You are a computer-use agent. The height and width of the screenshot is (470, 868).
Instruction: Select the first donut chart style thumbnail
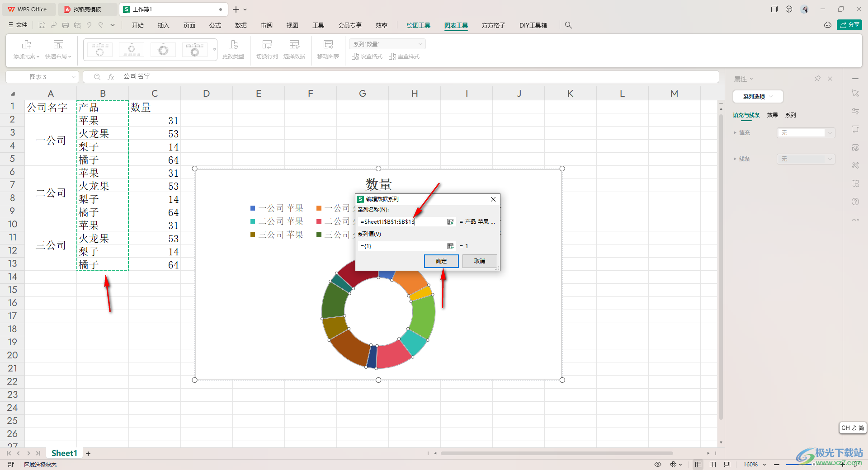tap(100, 49)
